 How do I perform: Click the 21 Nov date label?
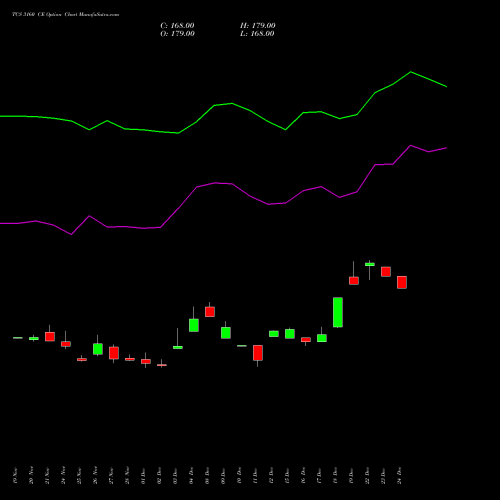(47, 475)
